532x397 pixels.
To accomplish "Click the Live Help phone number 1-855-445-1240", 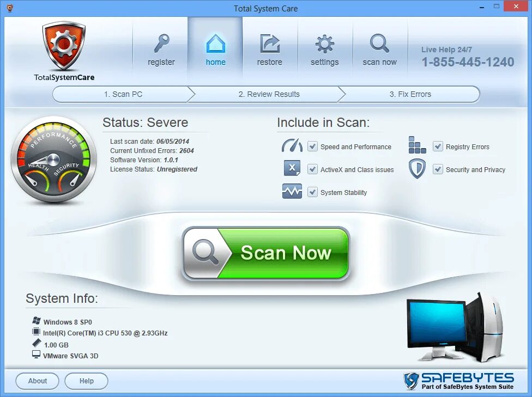I will click(x=468, y=62).
